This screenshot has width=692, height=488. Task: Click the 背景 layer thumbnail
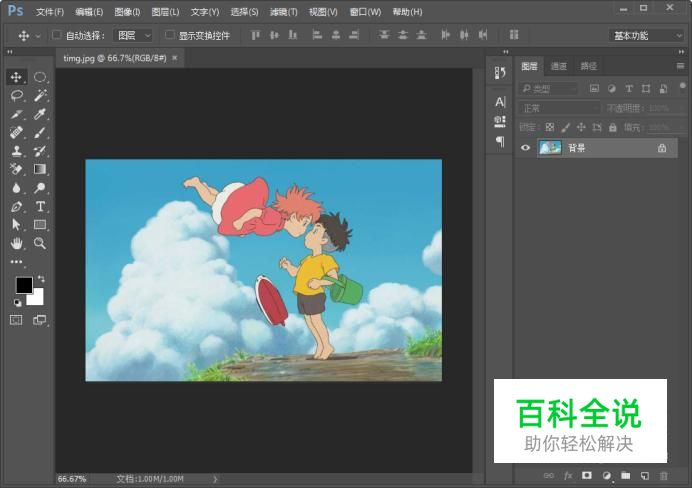coord(550,148)
